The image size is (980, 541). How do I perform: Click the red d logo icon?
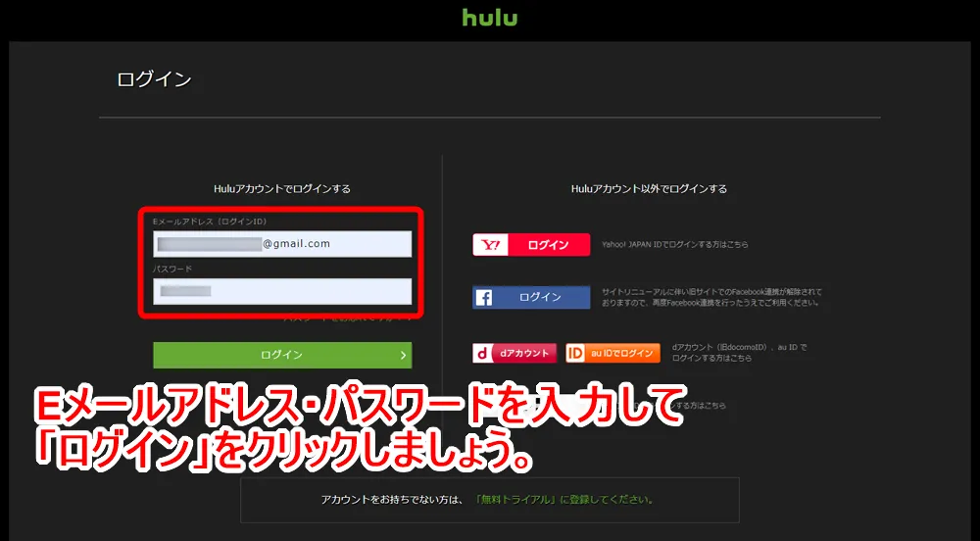pos(482,353)
